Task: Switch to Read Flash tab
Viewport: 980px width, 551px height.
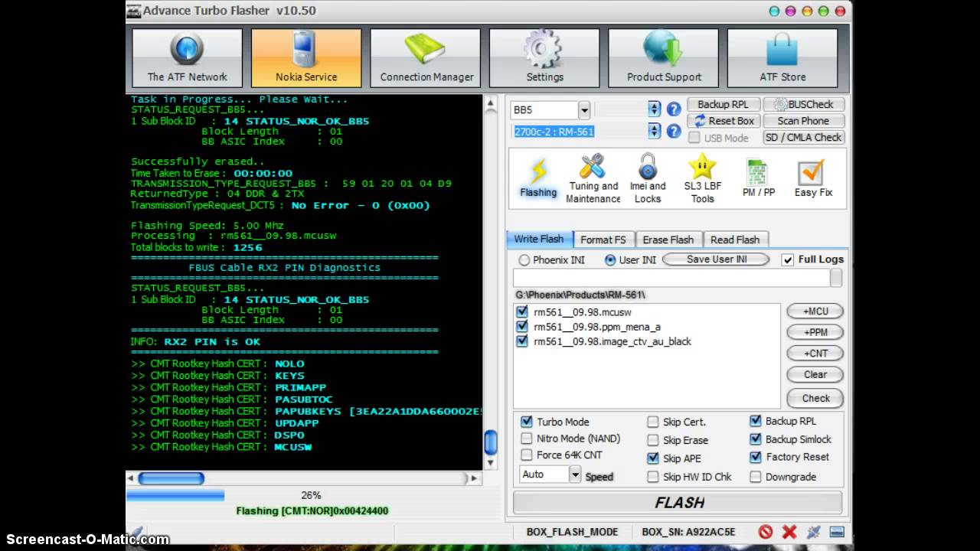Action: [x=735, y=240]
